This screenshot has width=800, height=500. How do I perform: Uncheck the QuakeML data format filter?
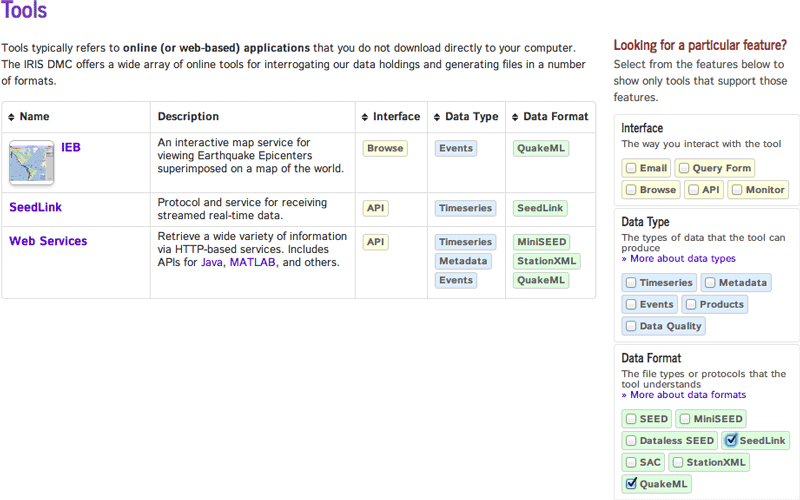click(x=632, y=483)
